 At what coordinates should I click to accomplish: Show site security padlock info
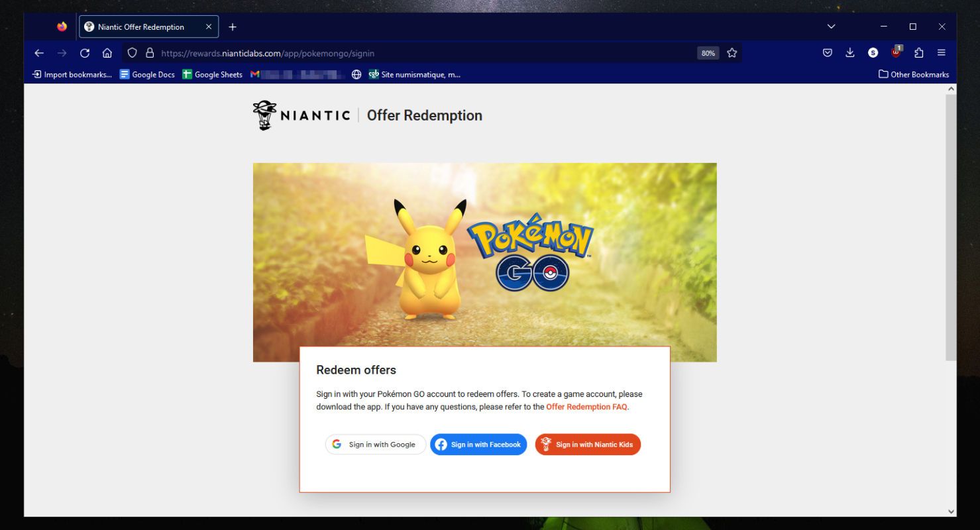[150, 53]
